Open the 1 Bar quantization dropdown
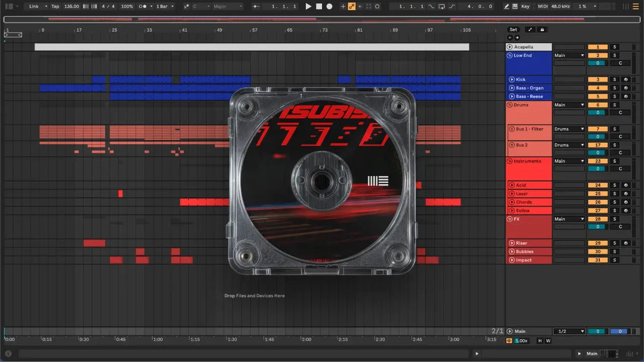This screenshot has height=362, width=644. (x=165, y=6)
